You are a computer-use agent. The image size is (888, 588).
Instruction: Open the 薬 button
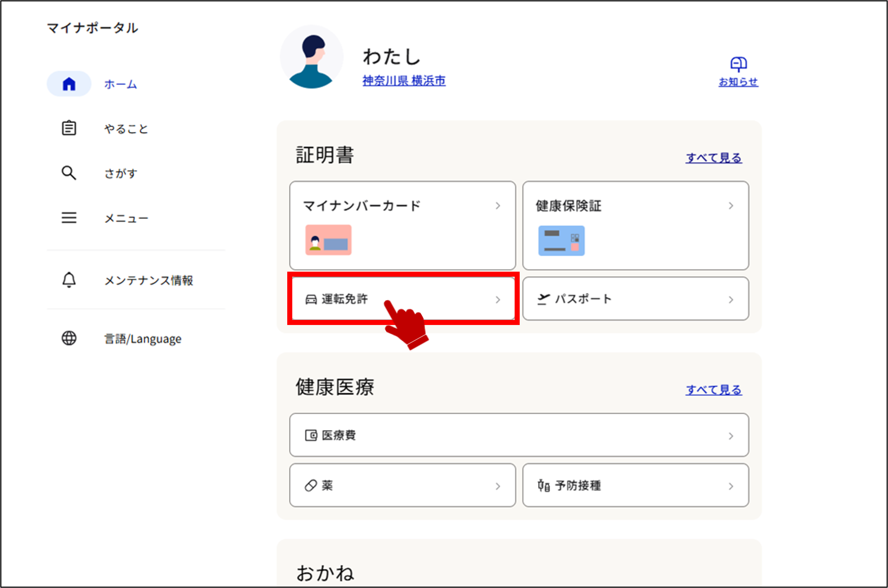pos(402,485)
